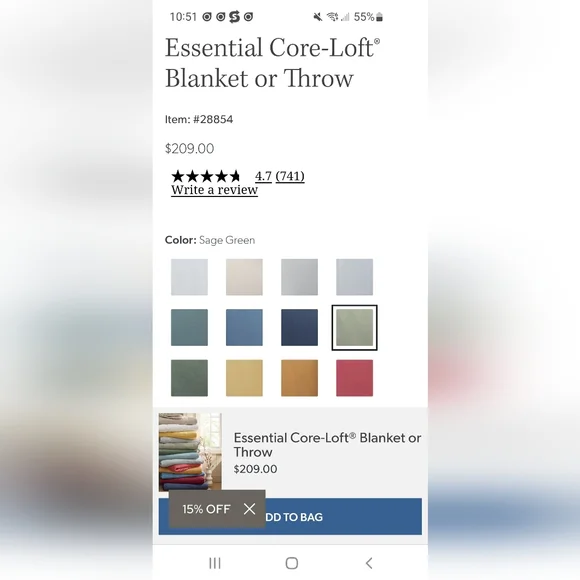Open the Write a review link
The image size is (580, 580).
(214, 190)
